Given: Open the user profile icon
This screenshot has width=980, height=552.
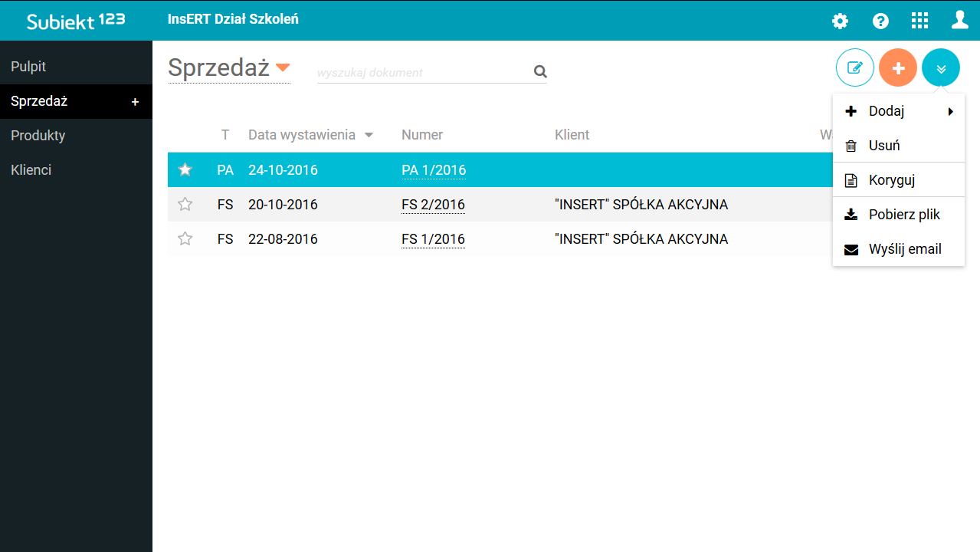Looking at the screenshot, I should click(x=959, y=21).
